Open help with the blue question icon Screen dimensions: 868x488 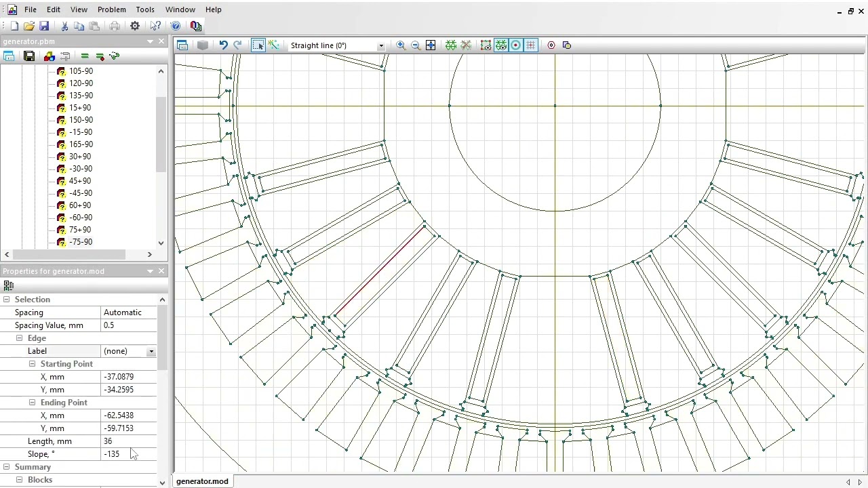point(176,26)
